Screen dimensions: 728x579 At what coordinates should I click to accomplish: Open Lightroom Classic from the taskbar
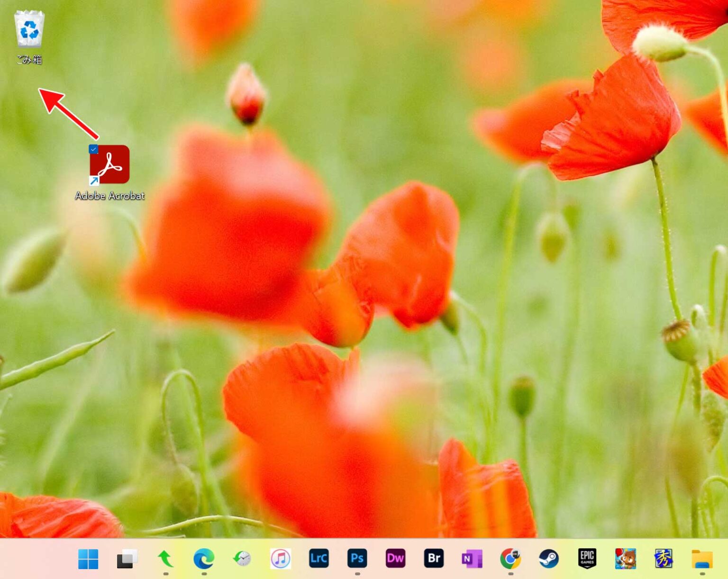pos(319,559)
